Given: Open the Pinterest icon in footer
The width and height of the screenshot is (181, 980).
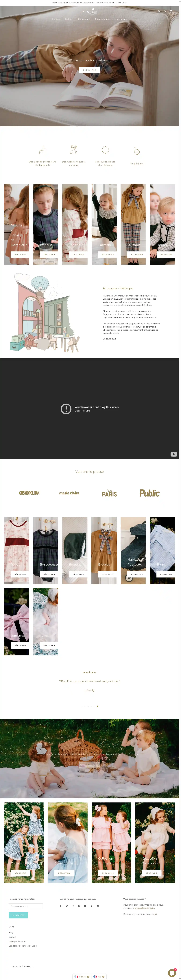Looking at the screenshot, I should click(79, 906).
